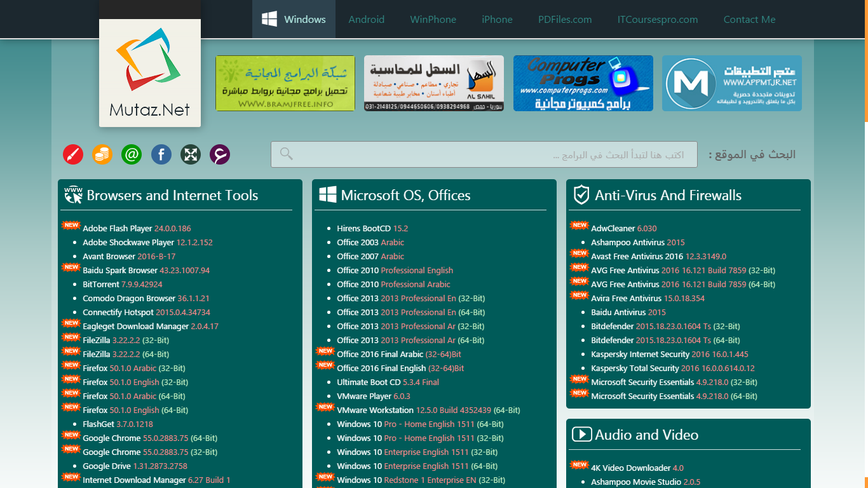Click NEW badge next to Adobe Flash Player
The image size is (868, 488).
pos(71,225)
